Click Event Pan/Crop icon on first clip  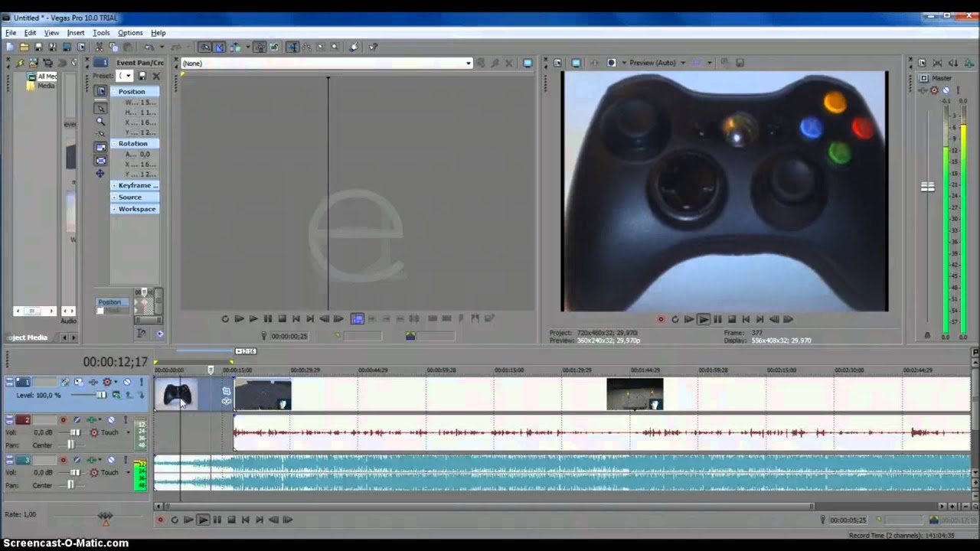(226, 391)
